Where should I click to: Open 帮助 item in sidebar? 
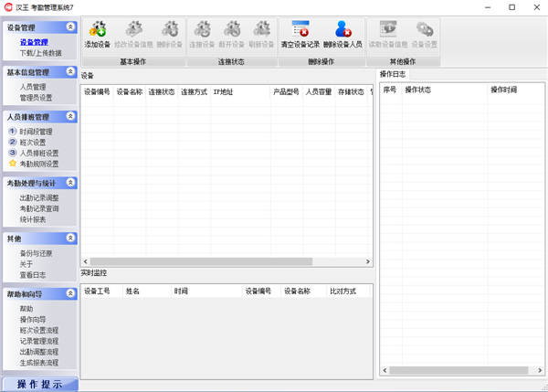tap(26, 309)
